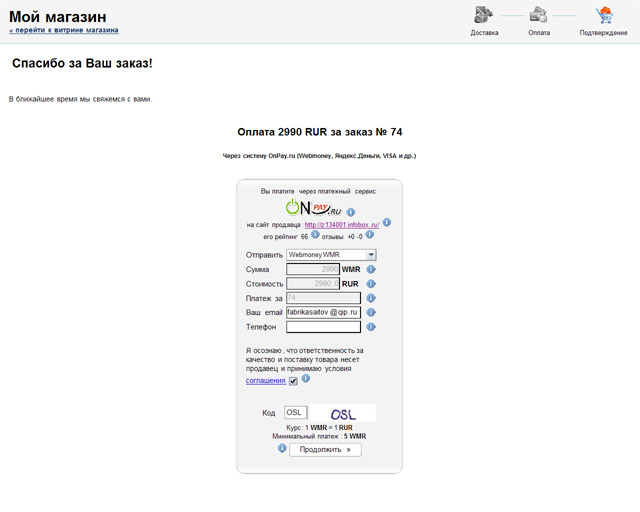Viewport: 640px width, 512px height.
Task: Click into the Телефон input field
Action: click(x=323, y=327)
